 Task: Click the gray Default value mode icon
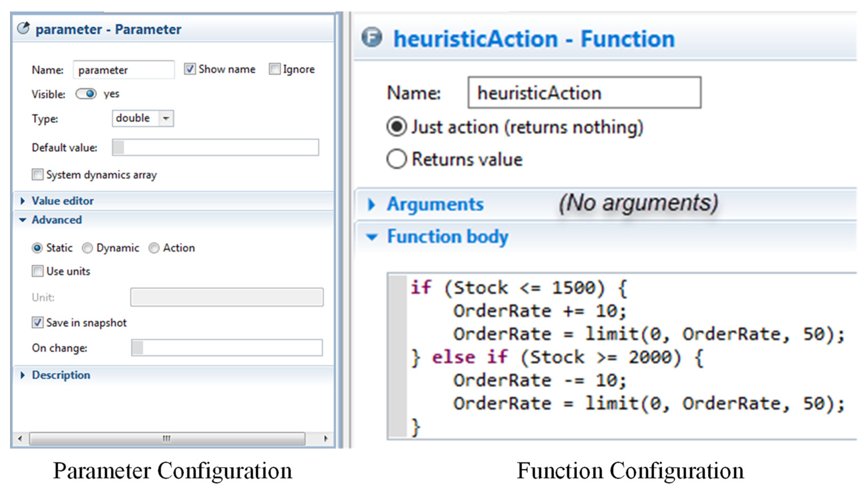[x=118, y=148]
